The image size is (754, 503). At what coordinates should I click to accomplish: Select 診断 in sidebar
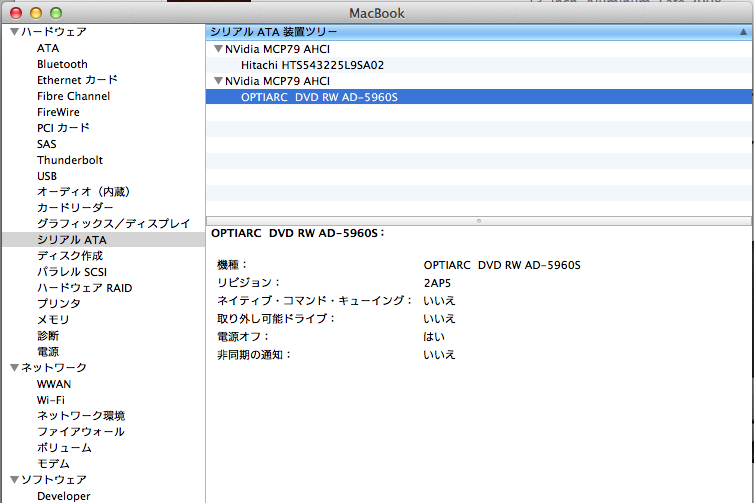pos(48,336)
